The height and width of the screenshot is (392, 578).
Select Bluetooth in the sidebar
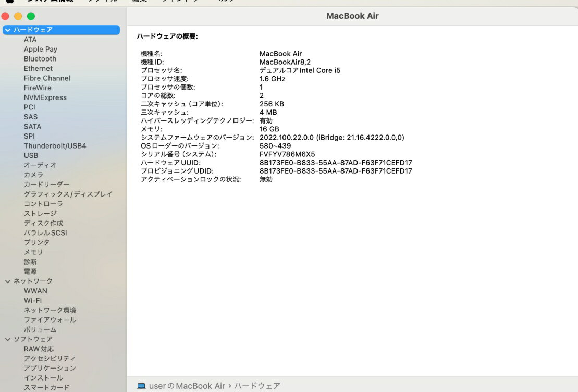pos(40,59)
